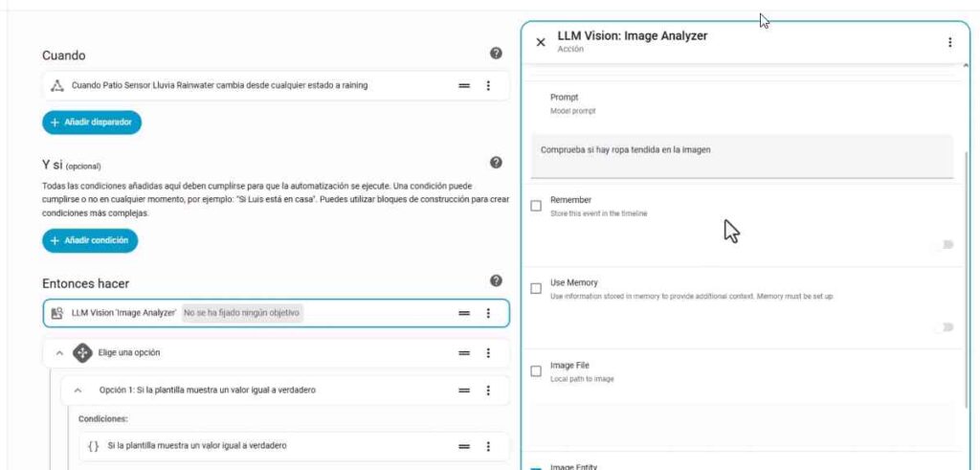Click Añadir disparador button
The width and height of the screenshot is (980, 470).
tap(92, 123)
